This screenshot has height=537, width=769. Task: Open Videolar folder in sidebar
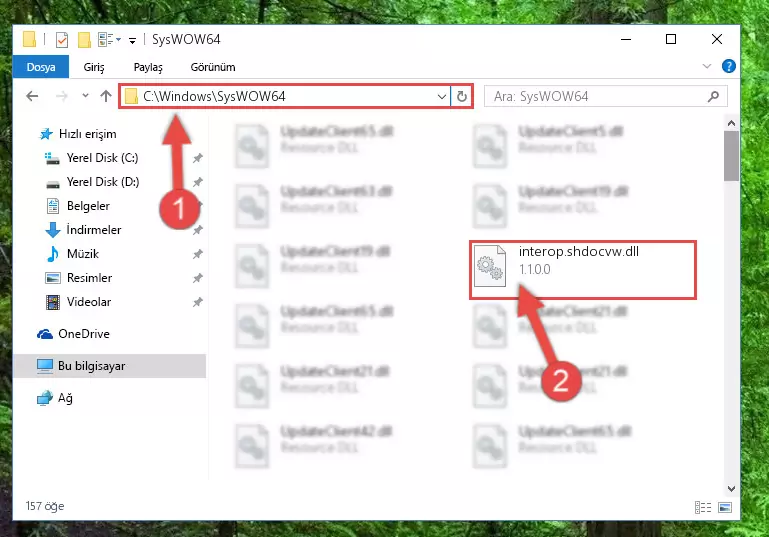point(89,302)
